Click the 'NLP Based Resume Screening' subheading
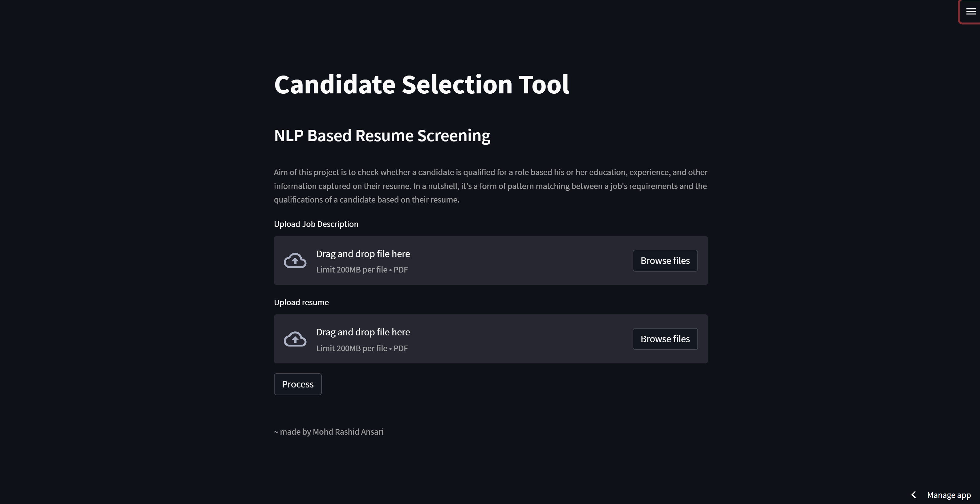The image size is (980, 504). [382, 136]
